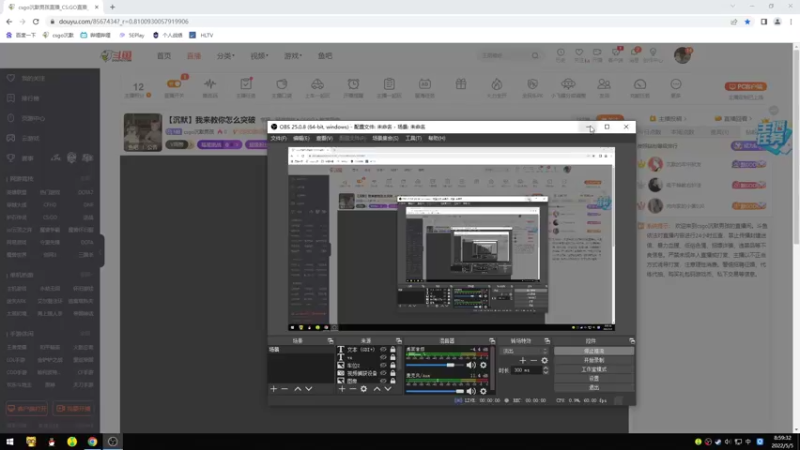The image size is (800, 450).
Task: Click the transition duration 300 ms field
Action: (x=526, y=370)
